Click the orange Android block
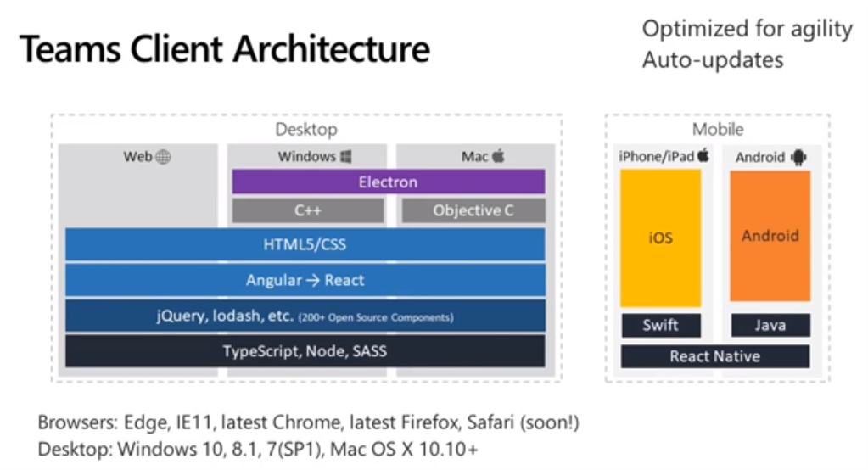 point(770,237)
